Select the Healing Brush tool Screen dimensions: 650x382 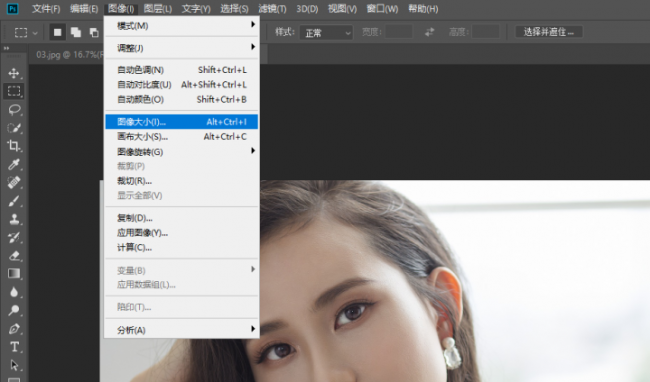(14, 182)
